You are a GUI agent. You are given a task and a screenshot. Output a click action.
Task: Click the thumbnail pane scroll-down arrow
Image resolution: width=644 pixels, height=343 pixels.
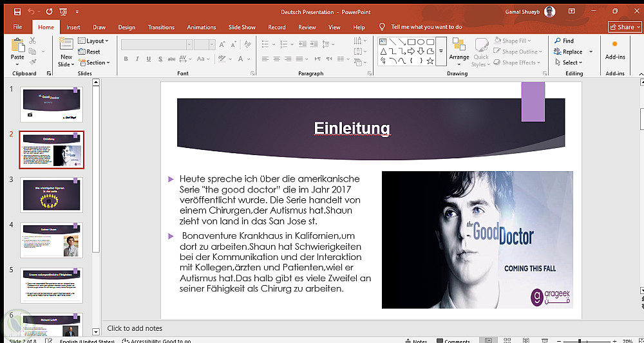click(x=96, y=331)
